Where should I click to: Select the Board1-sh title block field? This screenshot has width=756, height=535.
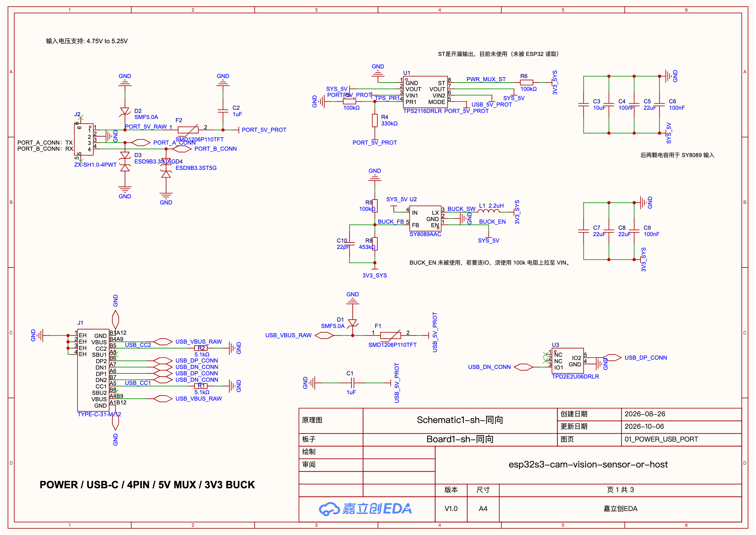point(460,439)
